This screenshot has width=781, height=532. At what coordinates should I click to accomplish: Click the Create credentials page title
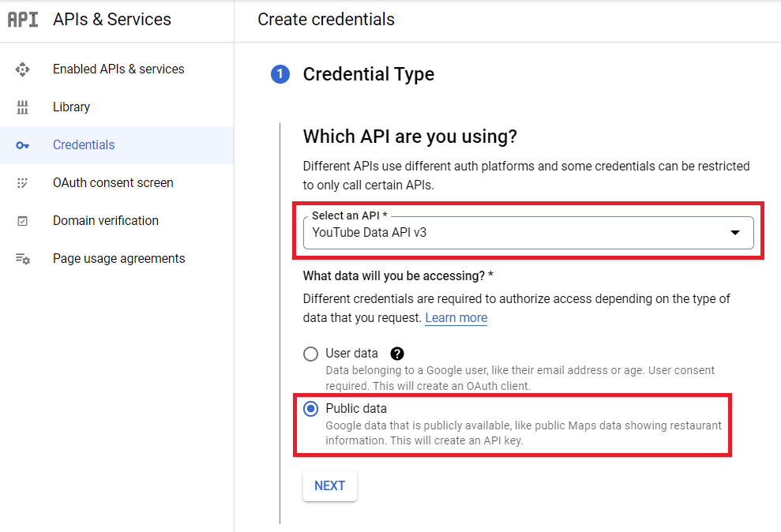326,20
